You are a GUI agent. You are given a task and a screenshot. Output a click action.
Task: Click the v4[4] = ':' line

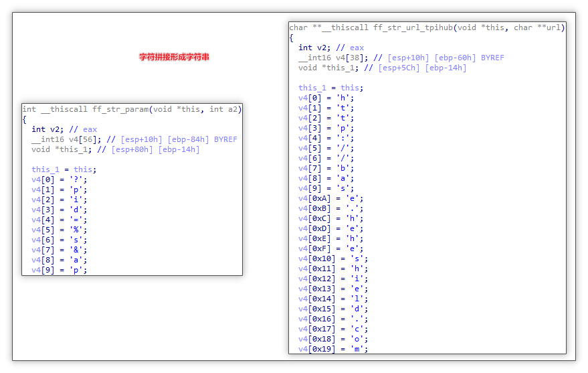point(326,138)
